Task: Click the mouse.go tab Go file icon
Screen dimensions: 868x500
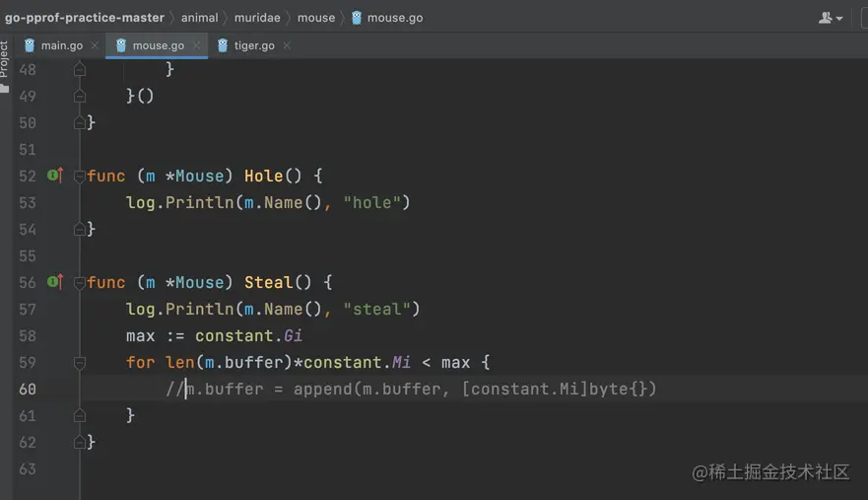Action: [x=121, y=45]
